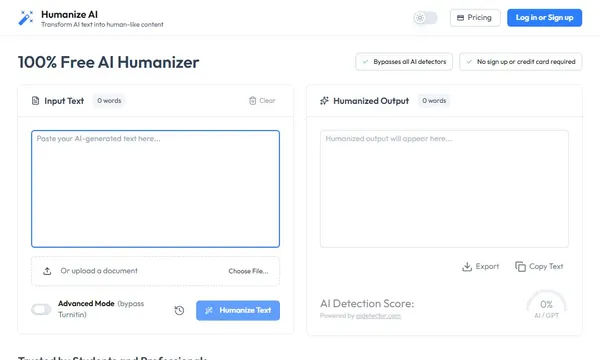The width and height of the screenshot is (600, 360).
Task: Toggle the dark mode switch in header
Action: (x=425, y=18)
